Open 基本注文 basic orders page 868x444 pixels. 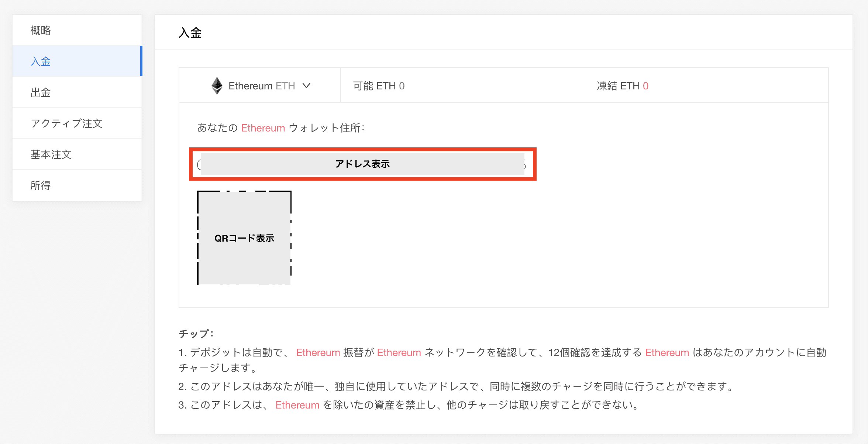51,154
